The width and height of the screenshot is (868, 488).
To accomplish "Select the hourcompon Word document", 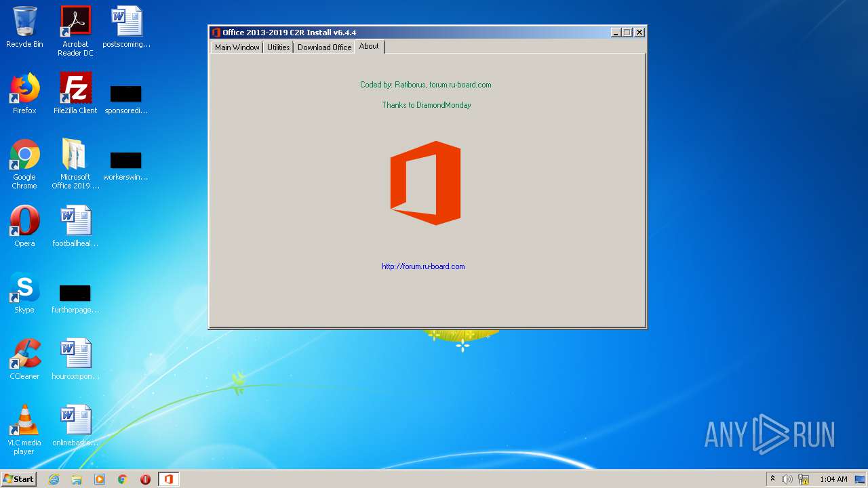I will (x=75, y=359).
